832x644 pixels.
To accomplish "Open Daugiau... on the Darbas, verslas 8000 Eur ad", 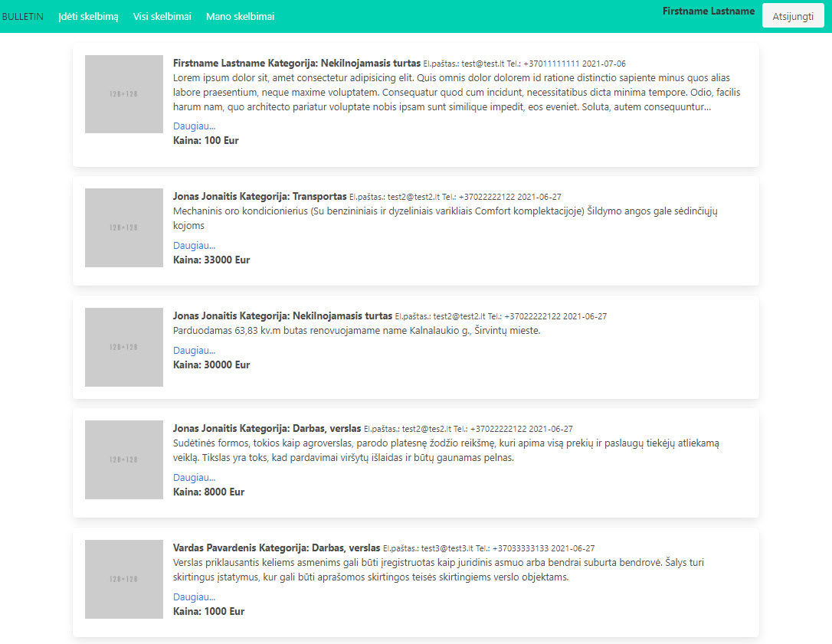I will coord(193,476).
